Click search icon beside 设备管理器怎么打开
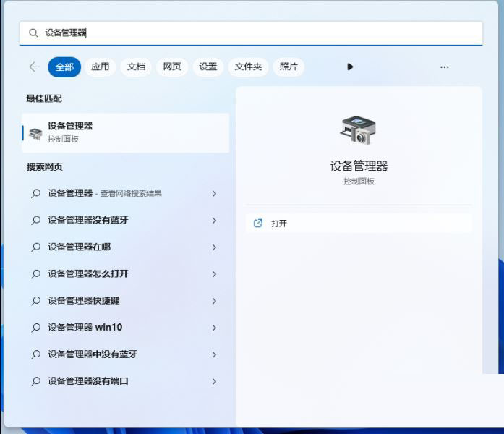This screenshot has height=434, width=504. click(x=35, y=274)
